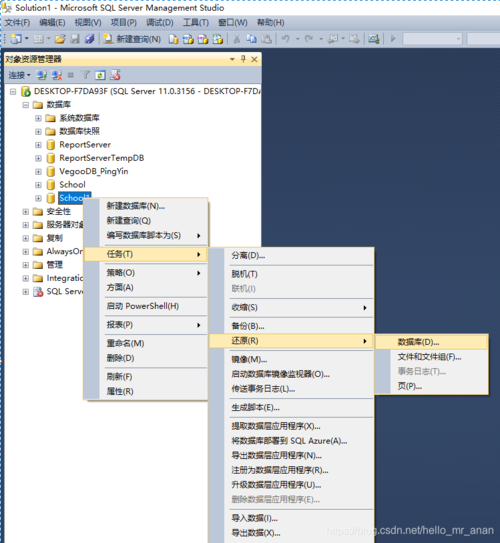Expand the ReportServerTempDB database
Image resolution: width=500 pixels, height=543 pixels.
click(38, 158)
